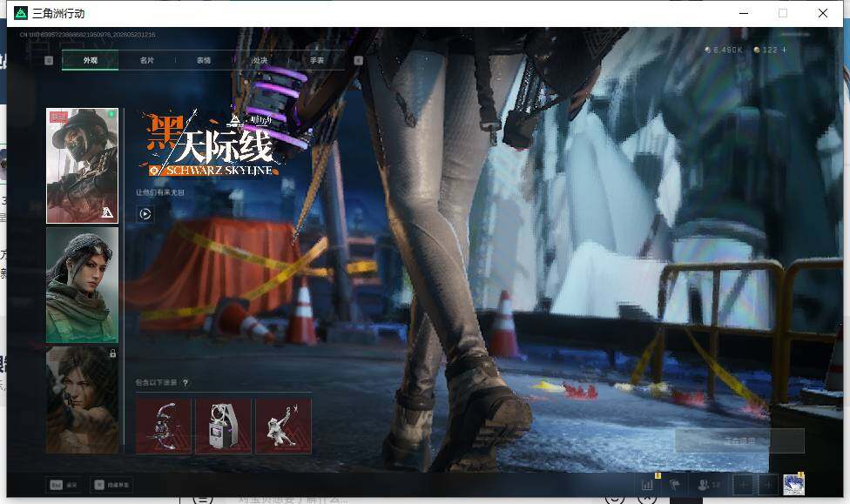The image size is (850, 504).
Task: Click the Esc back button
Action: coord(64,485)
